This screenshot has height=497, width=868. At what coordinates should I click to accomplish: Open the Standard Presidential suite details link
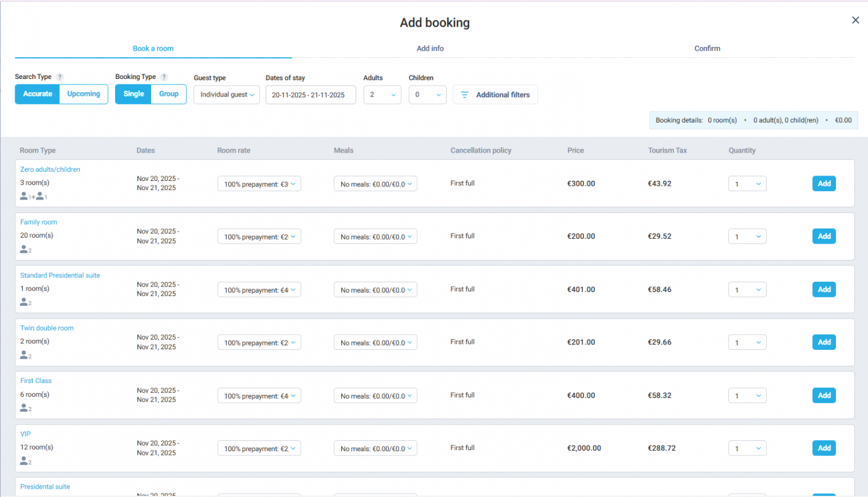click(60, 275)
